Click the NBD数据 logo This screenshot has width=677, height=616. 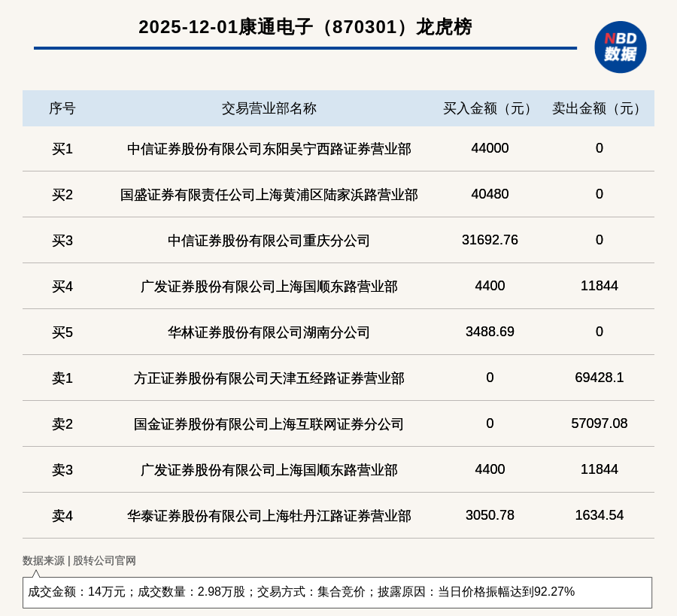pyautogui.click(x=620, y=47)
